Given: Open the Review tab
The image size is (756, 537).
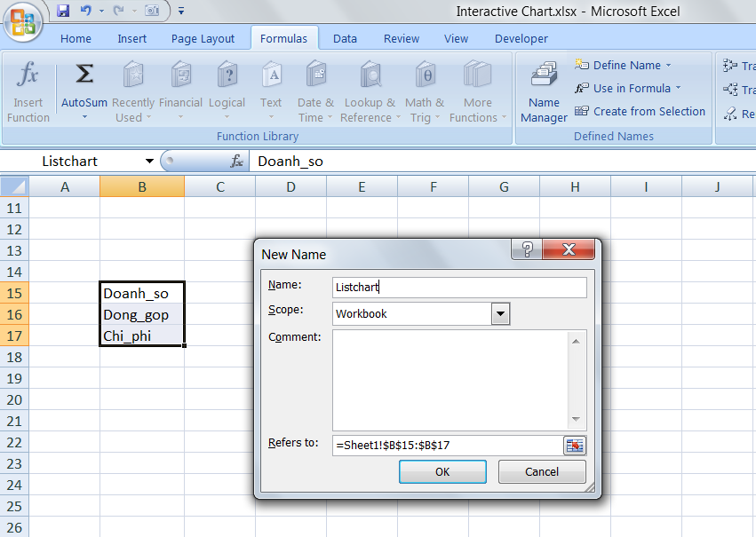Looking at the screenshot, I should (x=402, y=38).
